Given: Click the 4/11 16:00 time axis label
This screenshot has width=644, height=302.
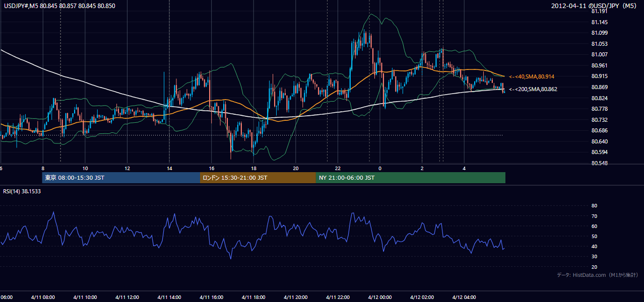Looking at the screenshot, I should pyautogui.click(x=211, y=297).
